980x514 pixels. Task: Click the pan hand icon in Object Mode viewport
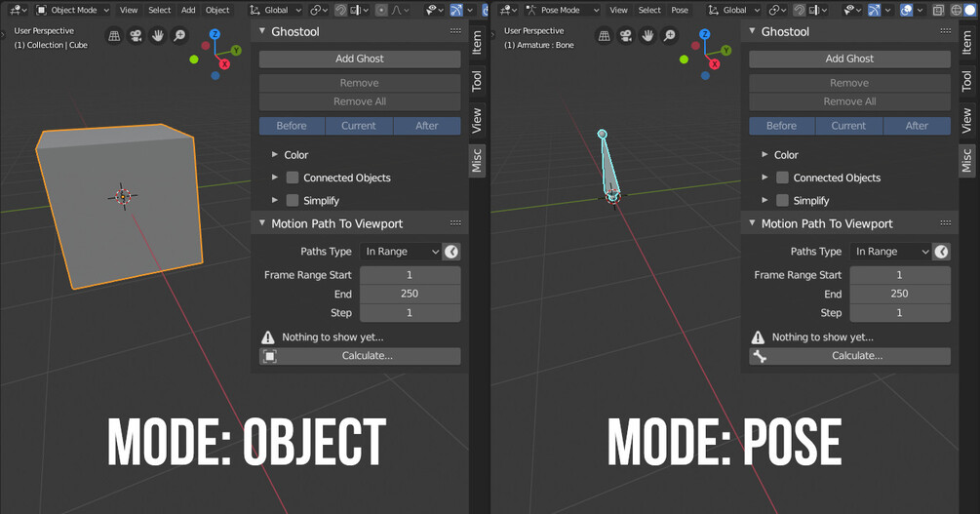[x=158, y=36]
